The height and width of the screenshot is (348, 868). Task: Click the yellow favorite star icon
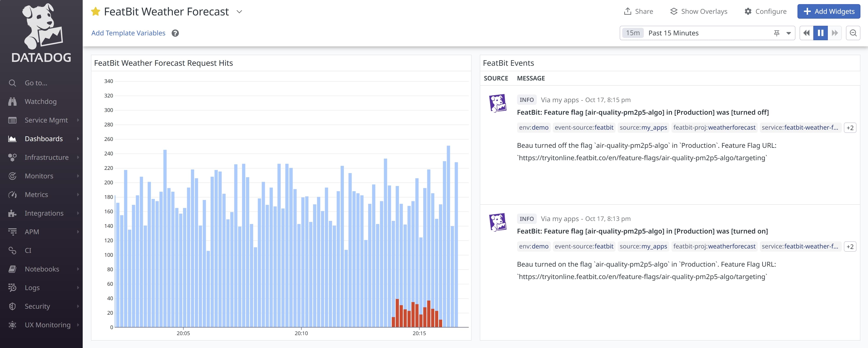[95, 11]
